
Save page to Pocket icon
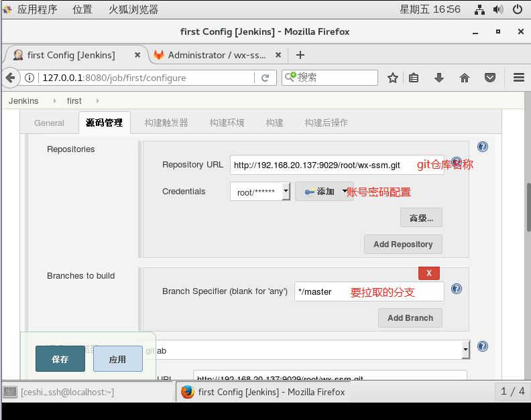(490, 78)
